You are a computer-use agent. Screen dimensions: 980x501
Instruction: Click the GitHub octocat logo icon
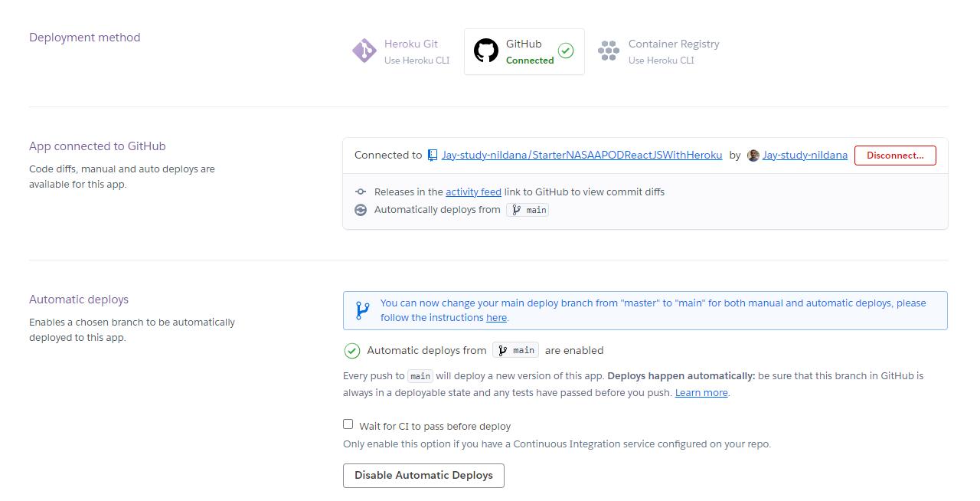click(x=485, y=51)
